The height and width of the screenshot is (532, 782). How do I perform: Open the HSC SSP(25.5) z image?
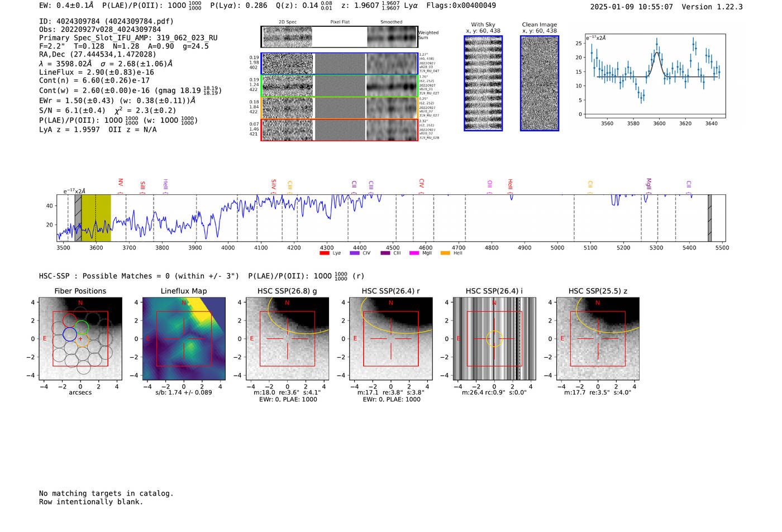pos(598,339)
